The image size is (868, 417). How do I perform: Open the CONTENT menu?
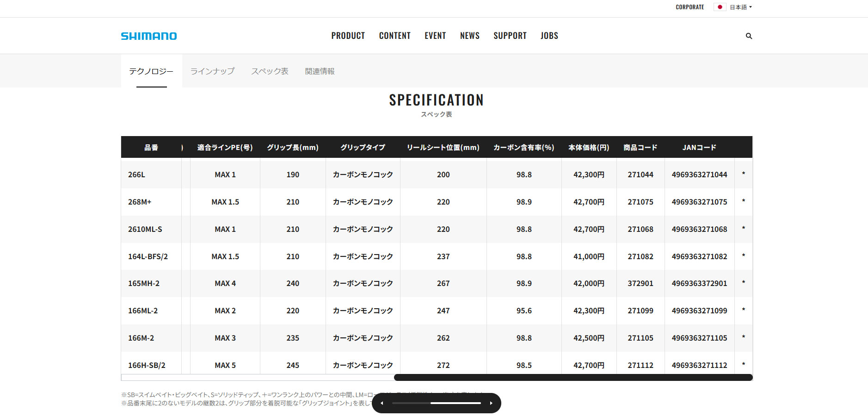[x=394, y=36]
